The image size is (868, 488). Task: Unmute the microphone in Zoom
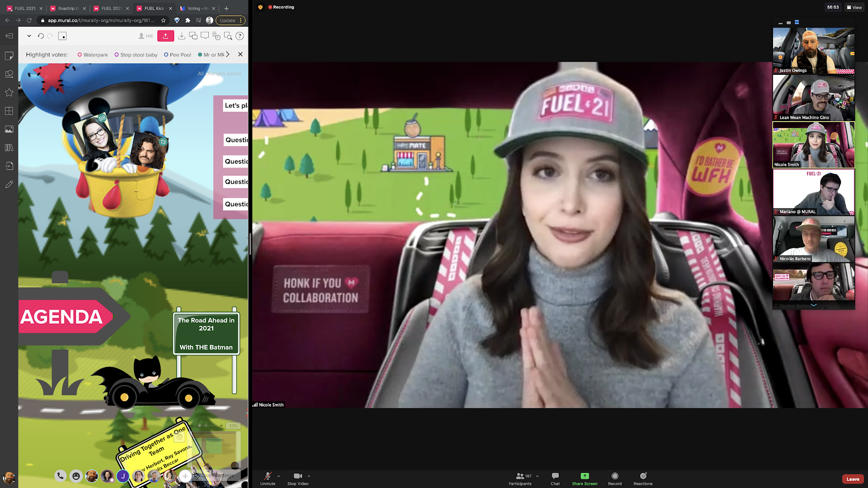(x=267, y=478)
